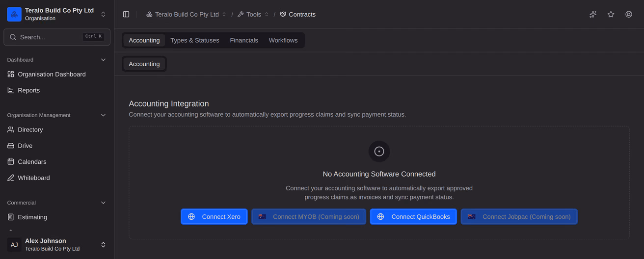Click Connect MYOB (Coming soon) button

click(x=309, y=217)
